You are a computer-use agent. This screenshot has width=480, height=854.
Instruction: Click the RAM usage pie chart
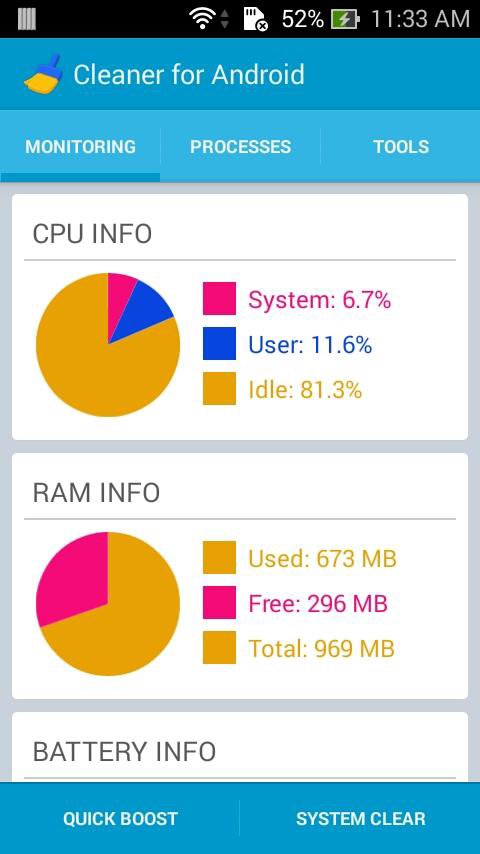pyautogui.click(x=108, y=603)
